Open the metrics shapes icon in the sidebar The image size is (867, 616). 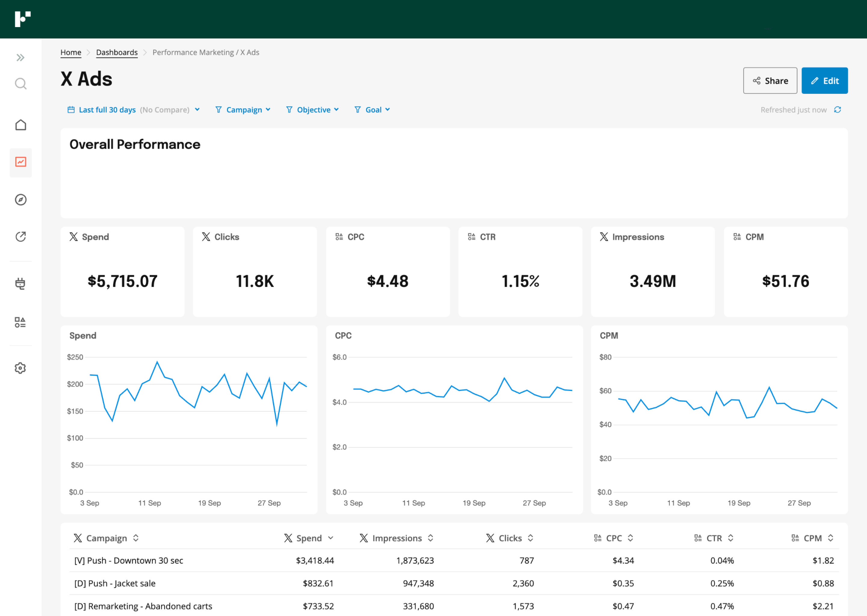[20, 322]
